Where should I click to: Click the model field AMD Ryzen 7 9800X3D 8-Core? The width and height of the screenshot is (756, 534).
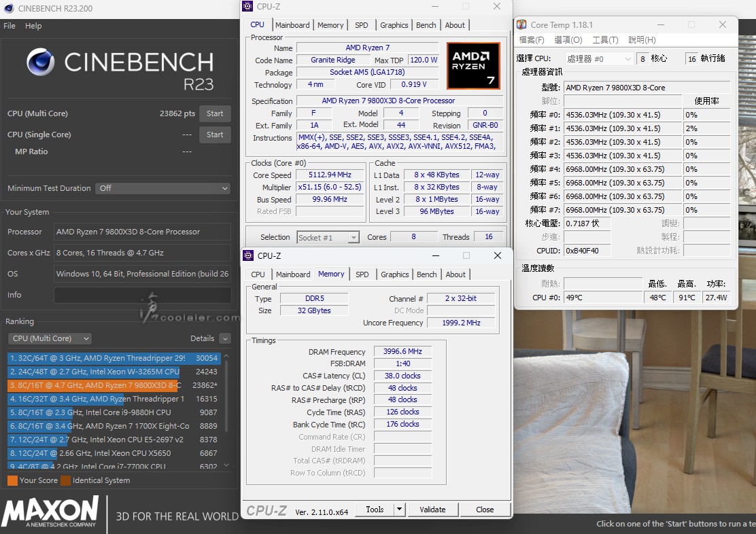tap(647, 88)
